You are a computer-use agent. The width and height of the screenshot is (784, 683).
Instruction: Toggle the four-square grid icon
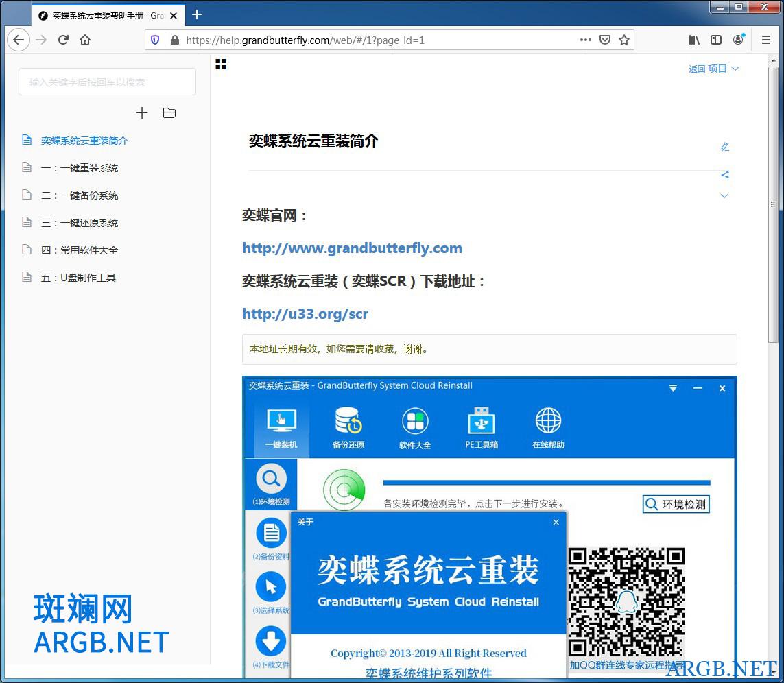pyautogui.click(x=221, y=64)
